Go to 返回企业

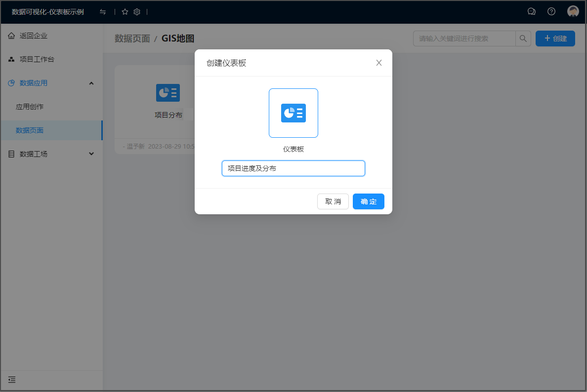(34, 36)
